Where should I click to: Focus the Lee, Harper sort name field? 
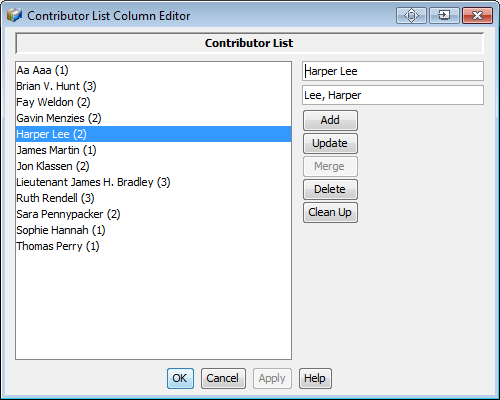[393, 95]
